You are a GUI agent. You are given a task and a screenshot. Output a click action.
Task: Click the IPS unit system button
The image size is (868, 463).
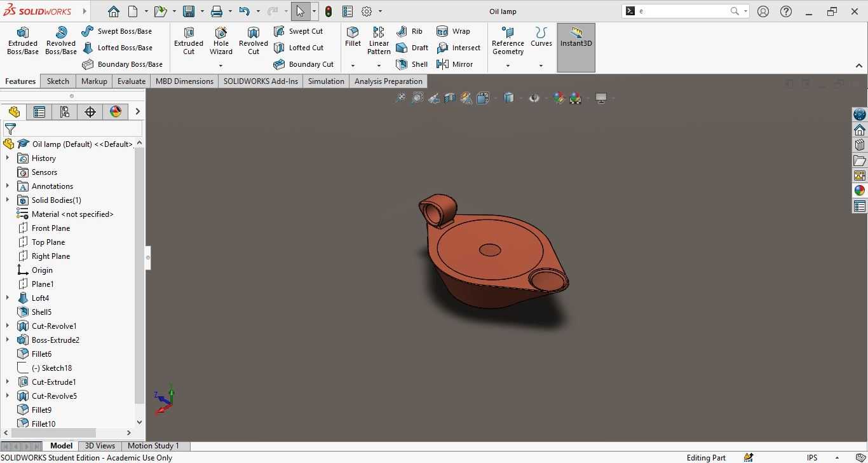(x=812, y=457)
